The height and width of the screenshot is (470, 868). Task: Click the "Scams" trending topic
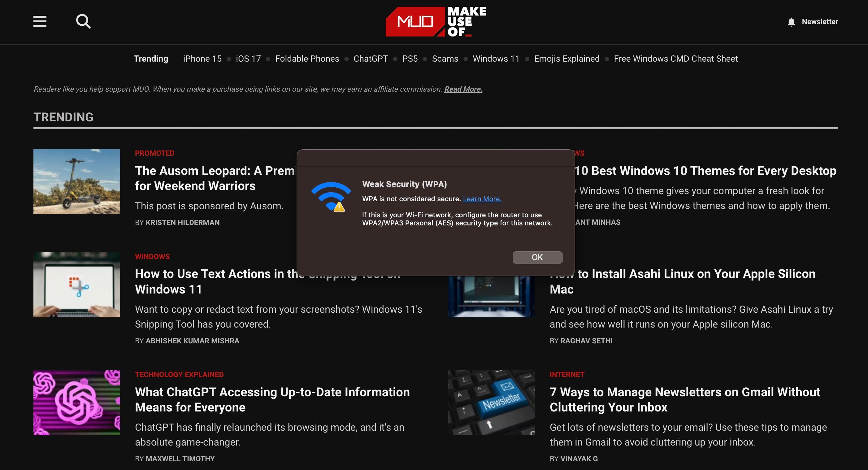tap(445, 58)
